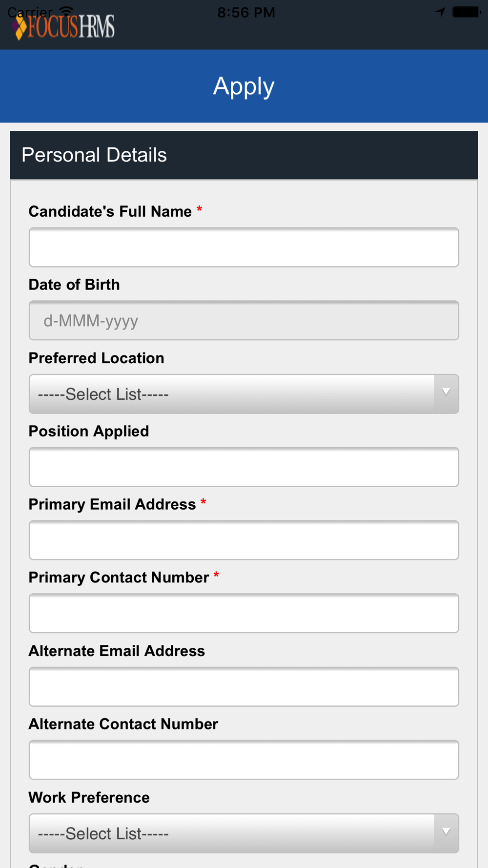Focus the Candidate's Full Name field

point(244,247)
